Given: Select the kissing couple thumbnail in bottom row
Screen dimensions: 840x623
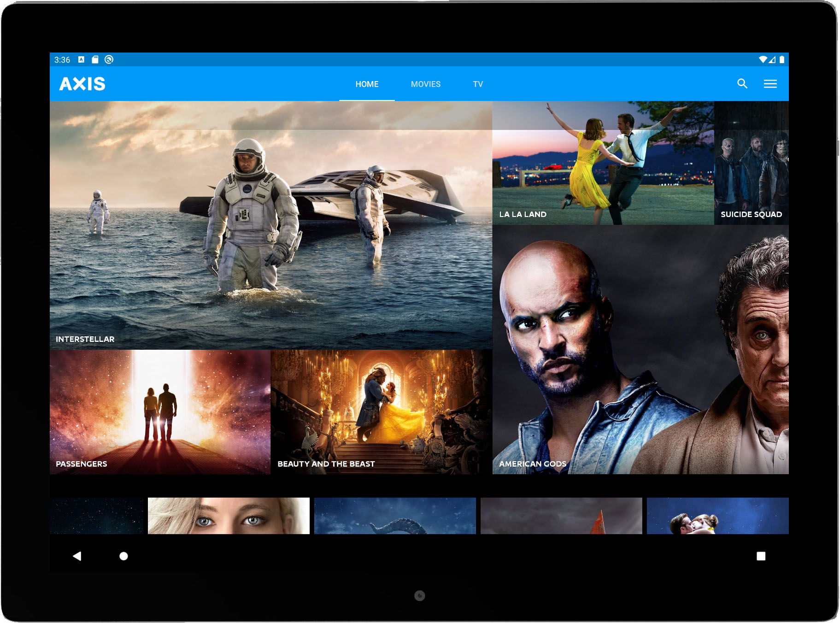Looking at the screenshot, I should (718, 516).
